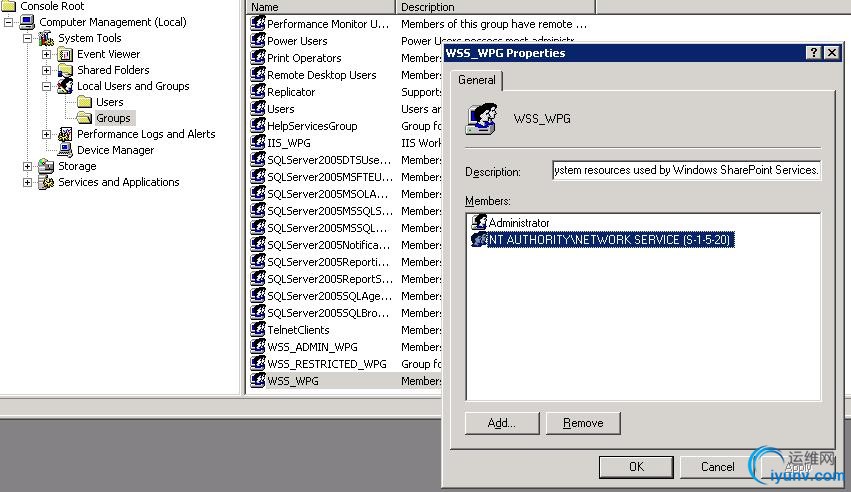
Task: Click the Console Root folder icon
Action: tap(8, 6)
